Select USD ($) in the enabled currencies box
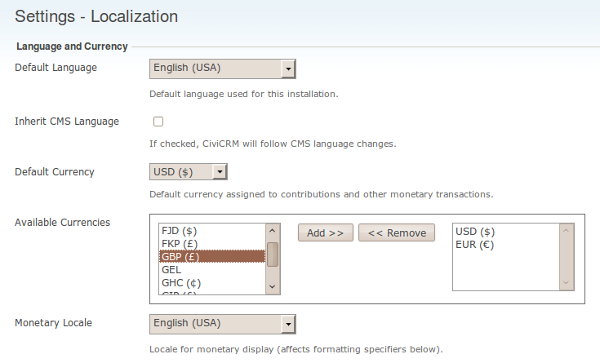This screenshot has height=363, width=600. pos(505,231)
